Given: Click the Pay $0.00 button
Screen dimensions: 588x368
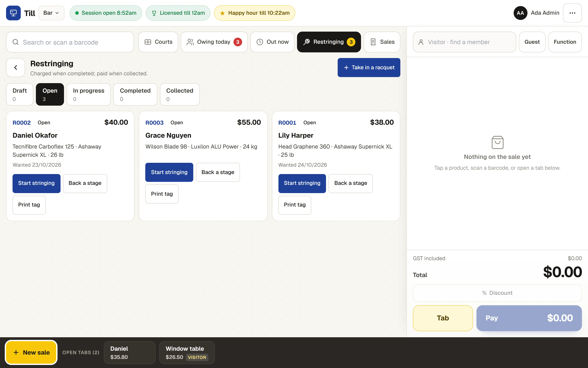Looking at the screenshot, I should 529,318.
